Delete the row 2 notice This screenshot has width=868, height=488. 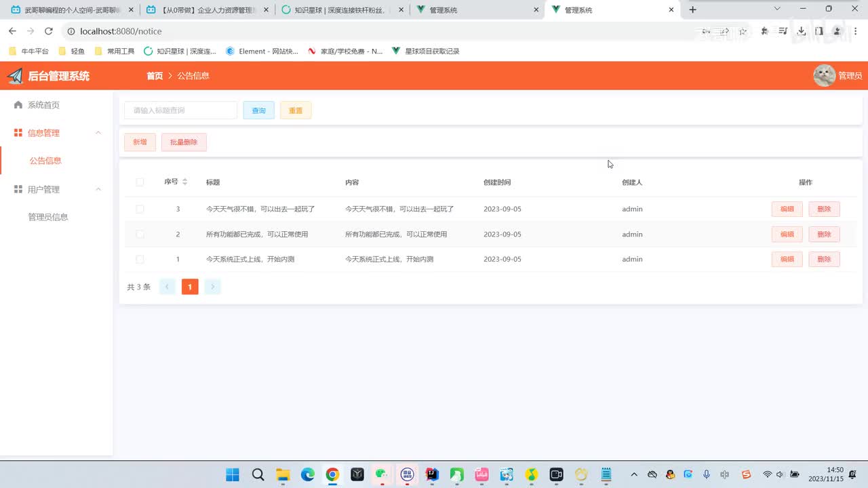click(x=824, y=234)
